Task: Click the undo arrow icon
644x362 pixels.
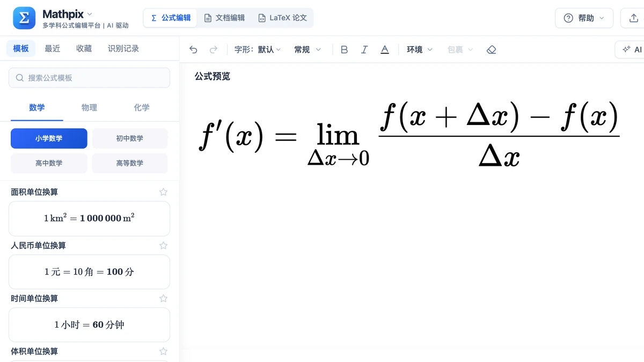Action: pos(194,49)
